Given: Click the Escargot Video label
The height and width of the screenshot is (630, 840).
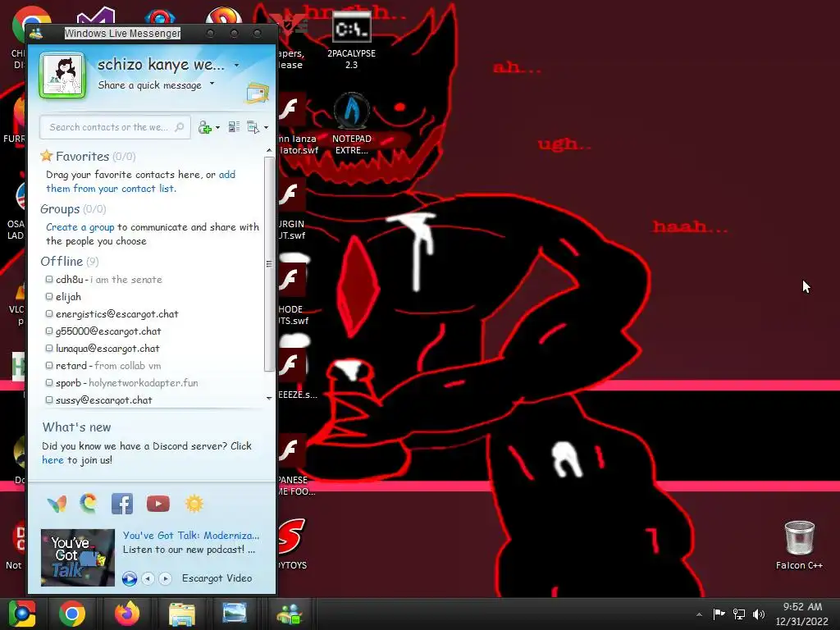Looking at the screenshot, I should 217,578.
